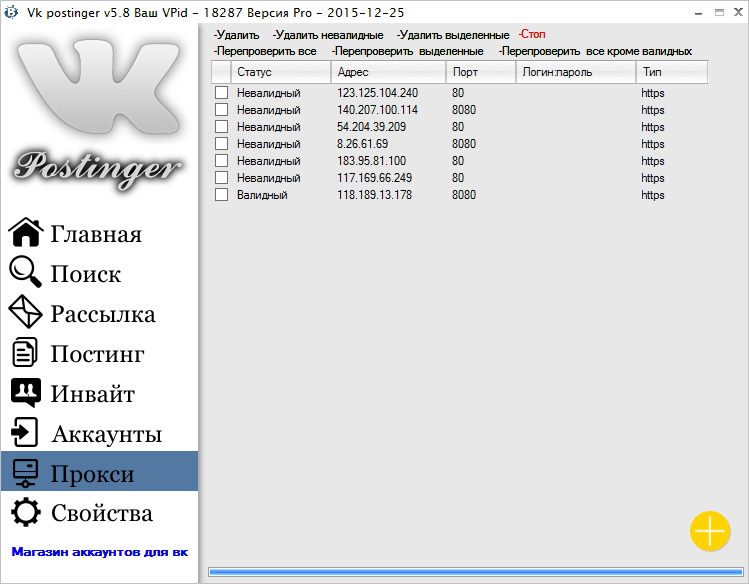Click -Удалить выделенные link
The width and height of the screenshot is (749, 584).
[453, 35]
